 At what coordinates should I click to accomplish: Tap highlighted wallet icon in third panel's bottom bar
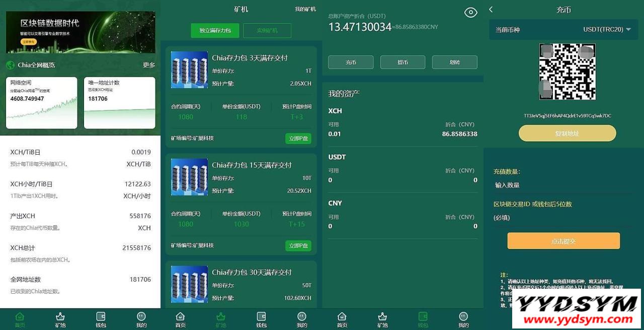coord(423,316)
